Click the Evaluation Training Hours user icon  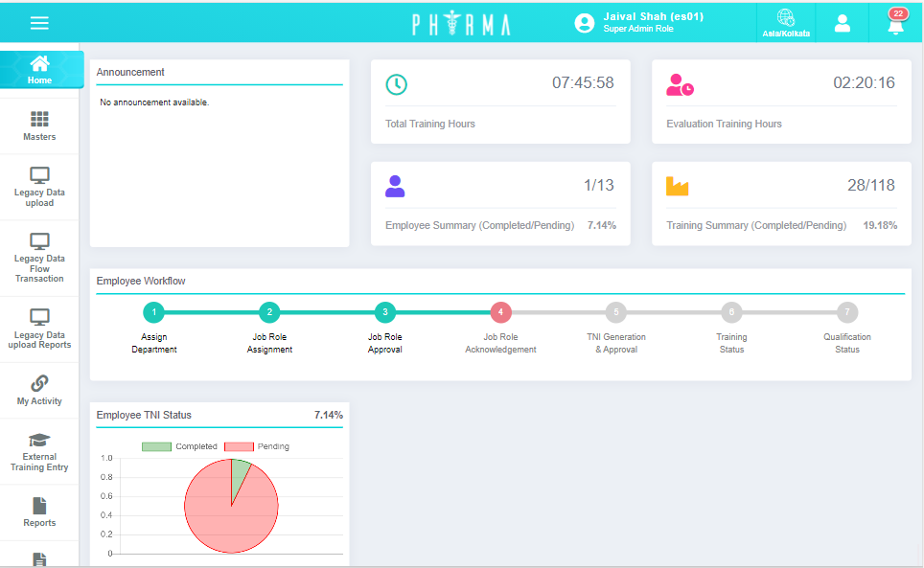(x=680, y=84)
